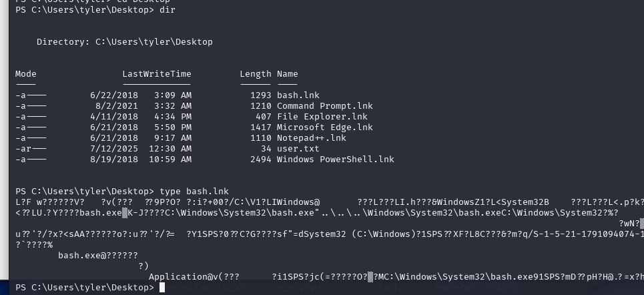Select the Command Prompt.lnk file name

[x=325, y=106]
